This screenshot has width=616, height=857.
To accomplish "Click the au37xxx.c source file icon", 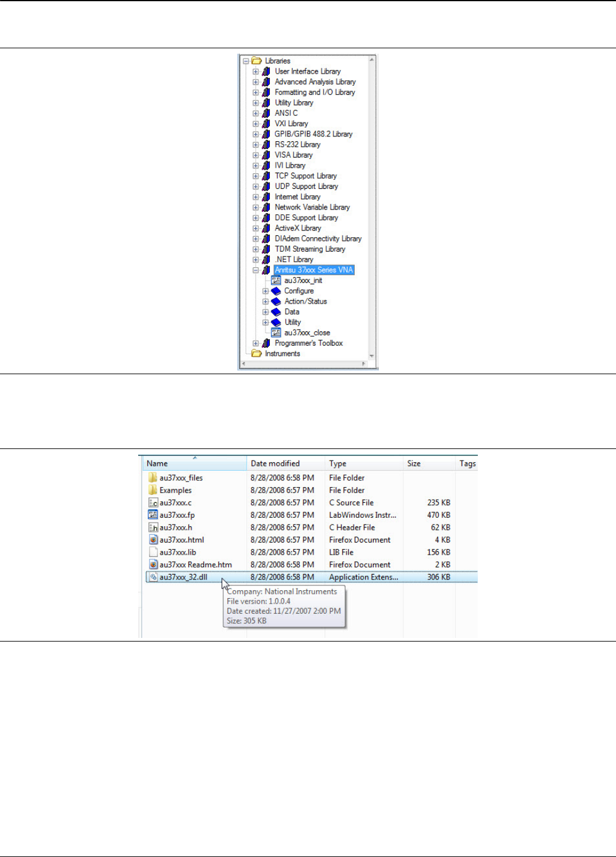I will point(153,503).
